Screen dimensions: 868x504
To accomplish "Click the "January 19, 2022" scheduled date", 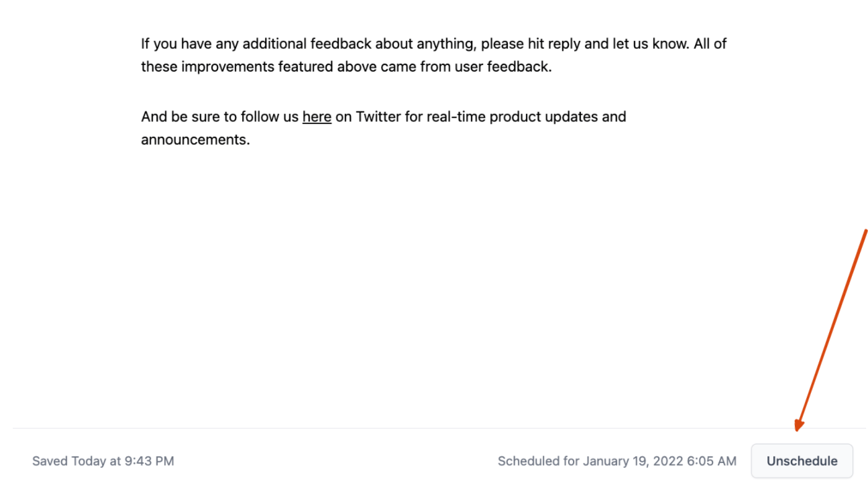I will (x=633, y=461).
